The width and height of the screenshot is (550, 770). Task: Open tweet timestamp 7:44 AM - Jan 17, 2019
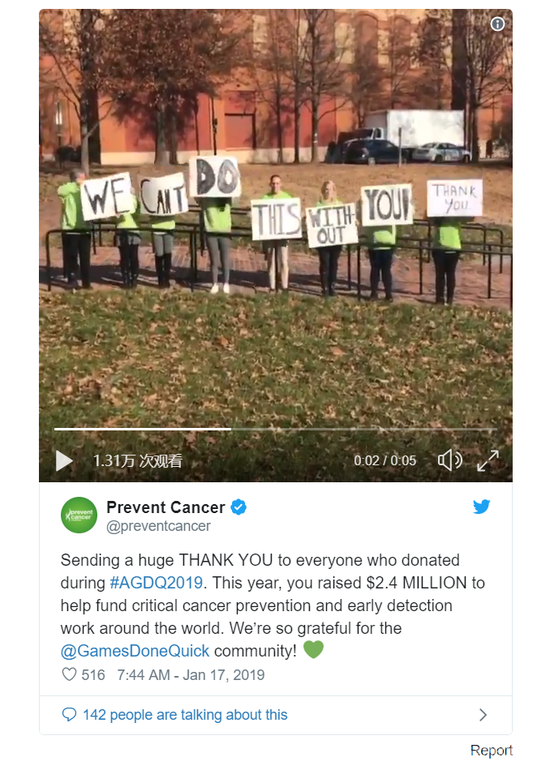(x=191, y=675)
